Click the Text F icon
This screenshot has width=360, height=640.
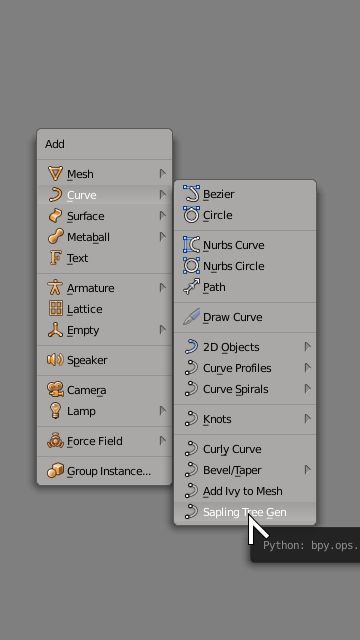[55, 258]
